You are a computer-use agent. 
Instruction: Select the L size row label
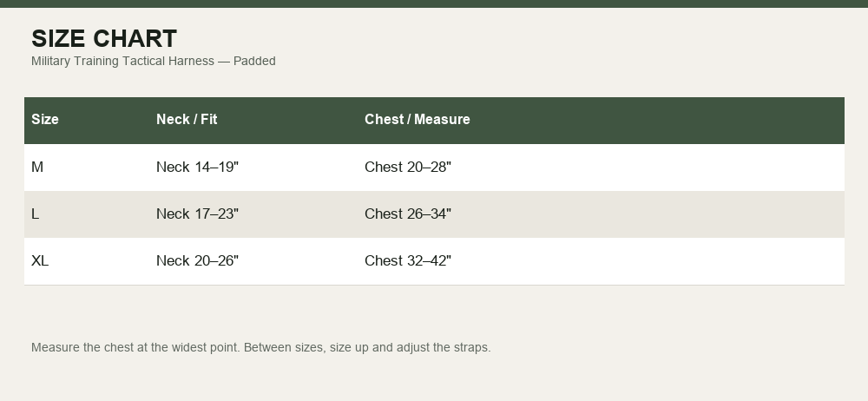(36, 214)
